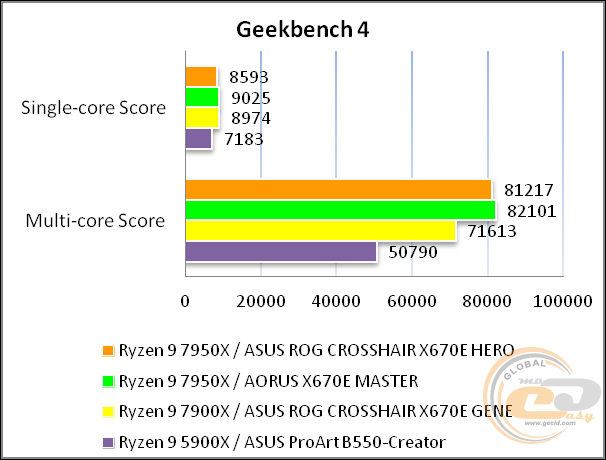606x460 pixels.
Task: Click data label 50790
Action: coord(413,252)
